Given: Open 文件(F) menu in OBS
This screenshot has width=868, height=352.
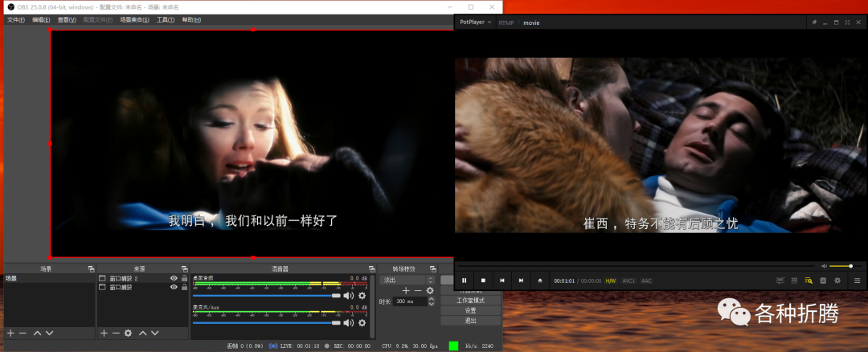Looking at the screenshot, I should (x=15, y=20).
